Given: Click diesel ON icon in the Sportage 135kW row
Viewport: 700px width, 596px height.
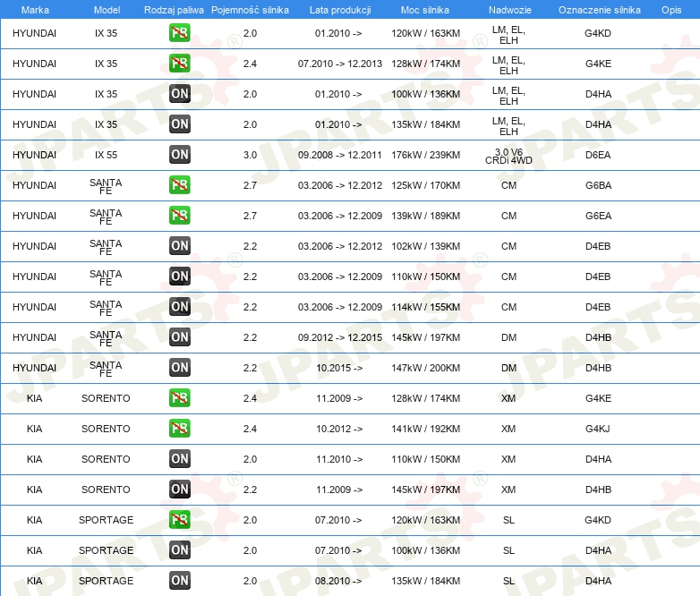Looking at the screenshot, I should click(179, 581).
